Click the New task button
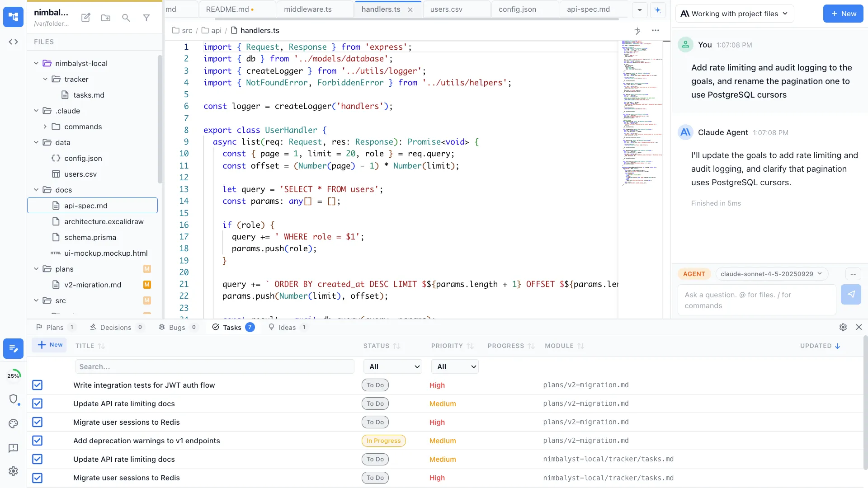This screenshot has height=488, width=868. coord(49,345)
